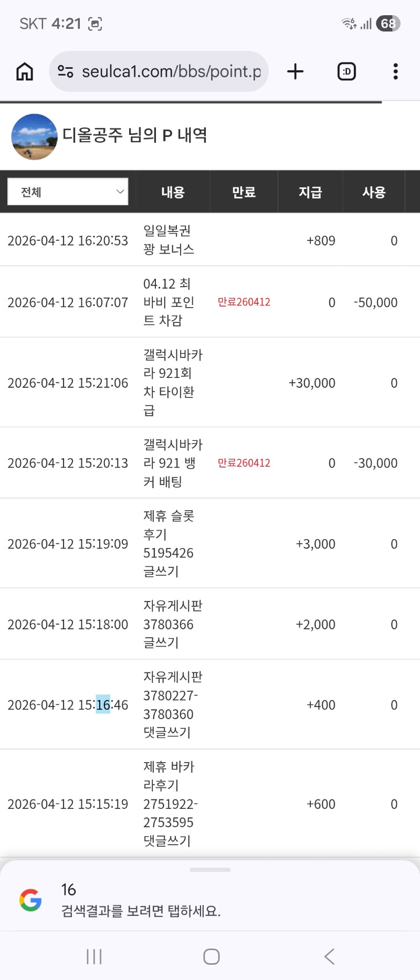Open browser three-dot menu
Screen dimensions: 420x980
(395, 71)
